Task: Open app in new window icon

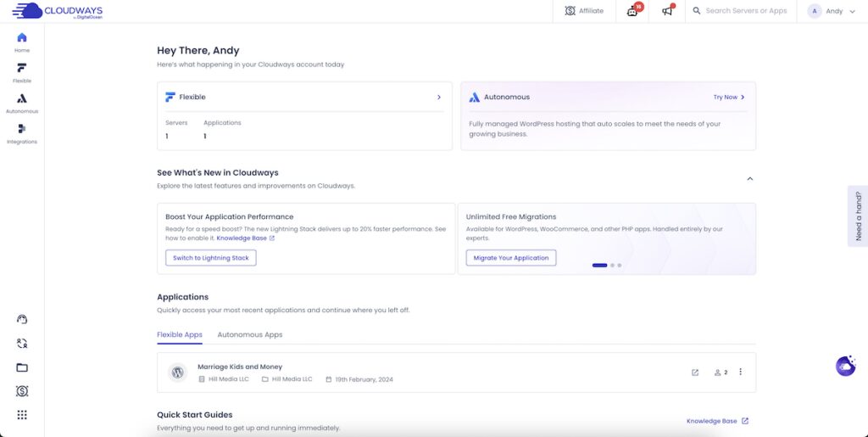Action: click(695, 373)
